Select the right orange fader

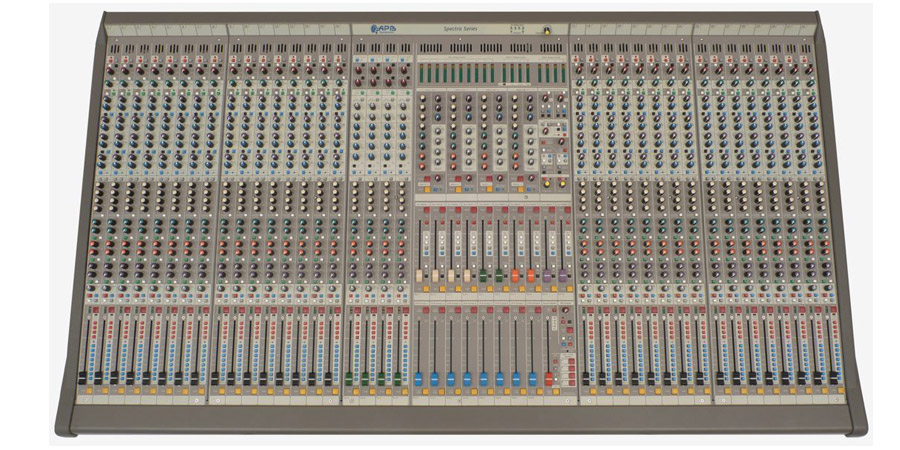point(531,276)
